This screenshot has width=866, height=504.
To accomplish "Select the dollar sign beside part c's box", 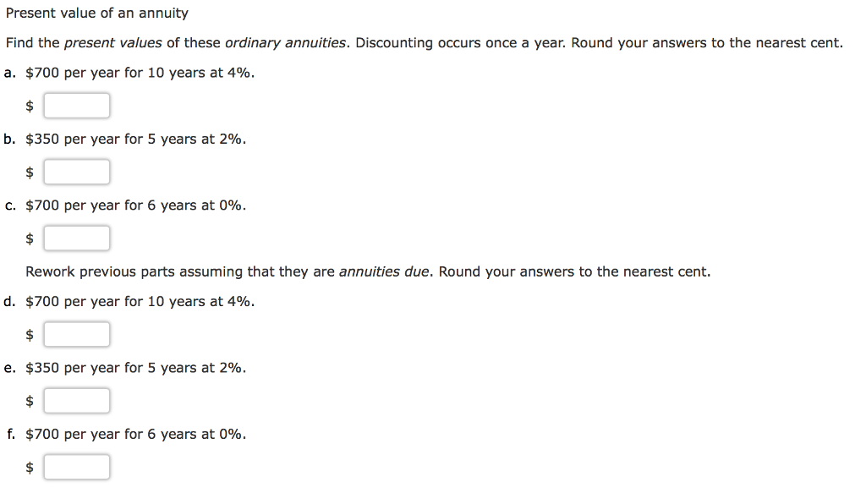I will coord(29,238).
